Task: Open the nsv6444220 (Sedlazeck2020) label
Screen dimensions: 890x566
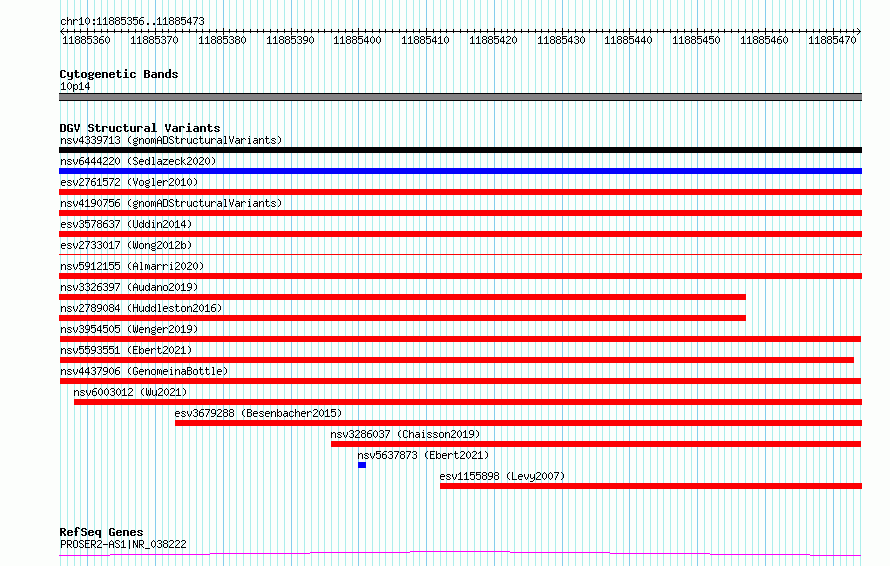Action: 138,161
